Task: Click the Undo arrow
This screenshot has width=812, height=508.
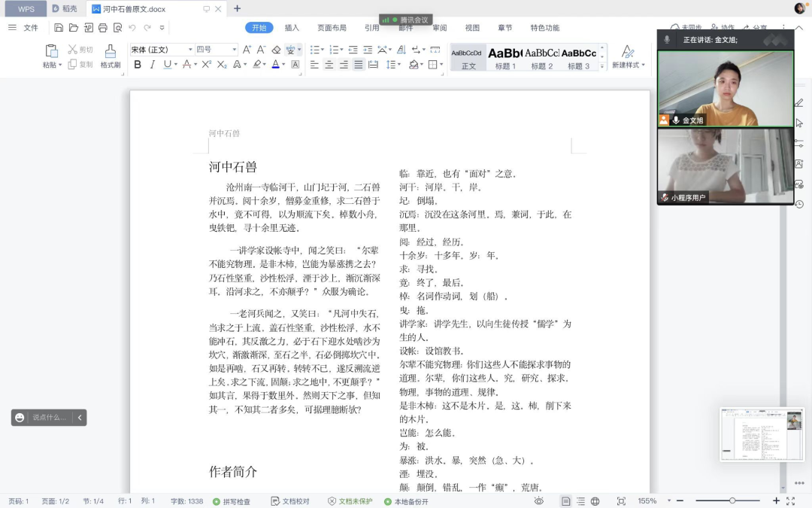Action: click(132, 28)
